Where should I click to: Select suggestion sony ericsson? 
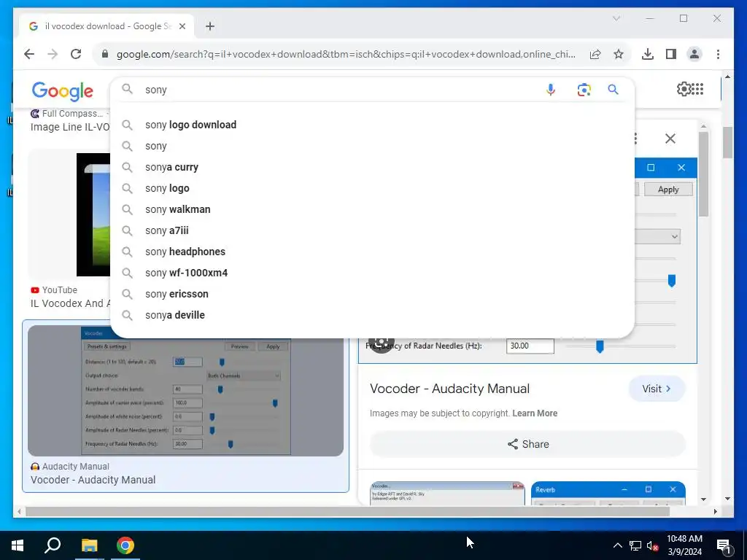coord(372,294)
